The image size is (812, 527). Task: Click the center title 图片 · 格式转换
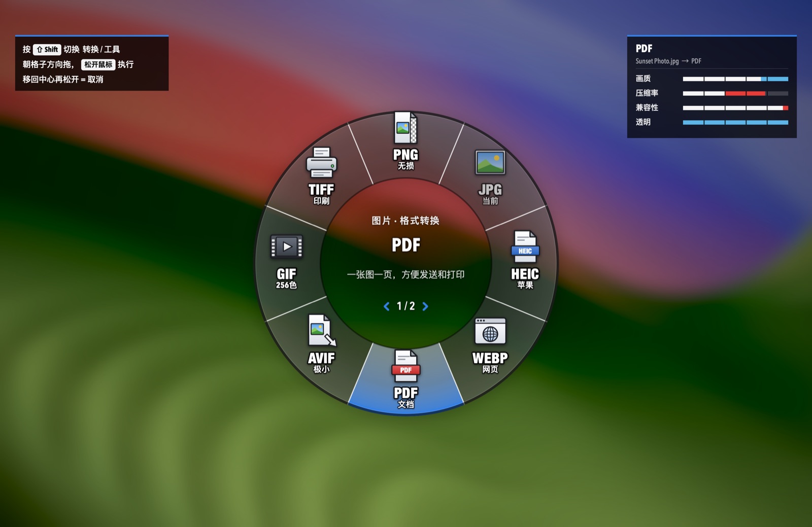405,221
